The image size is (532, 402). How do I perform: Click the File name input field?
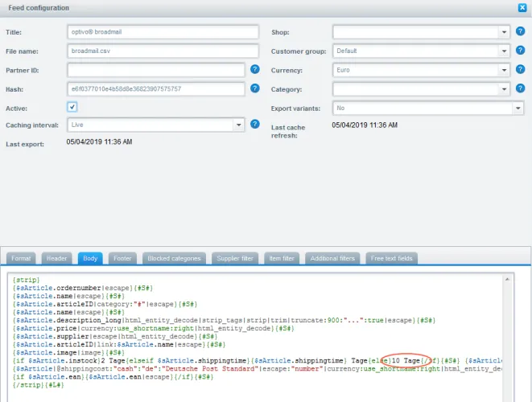(163, 51)
